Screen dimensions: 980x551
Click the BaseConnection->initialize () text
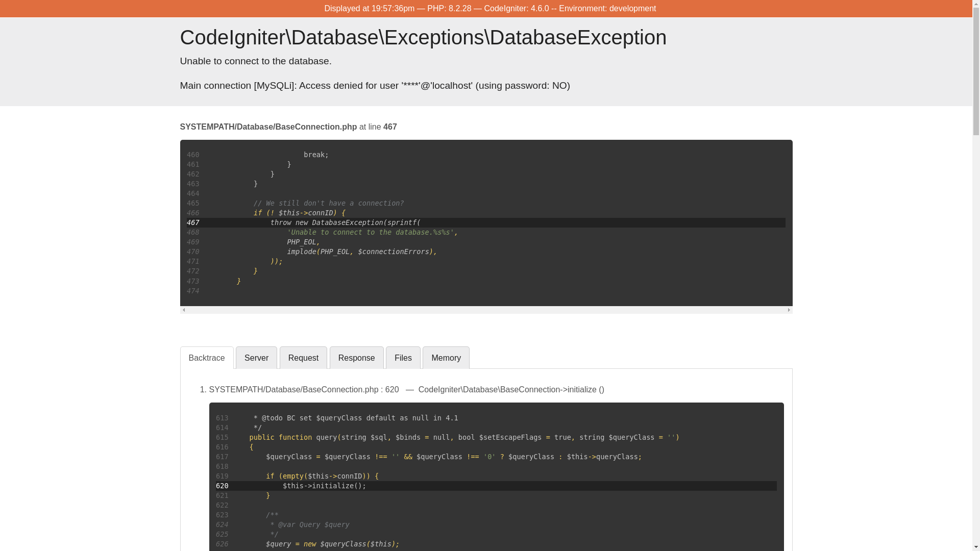click(x=511, y=389)
